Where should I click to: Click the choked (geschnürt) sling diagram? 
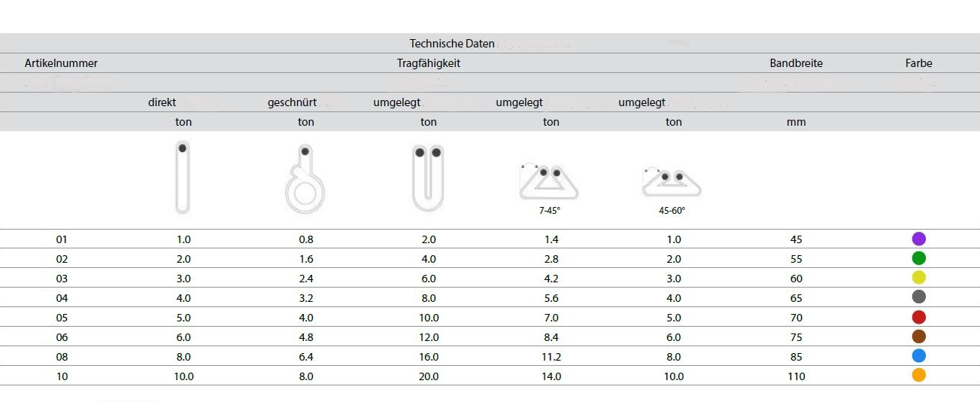(x=304, y=181)
